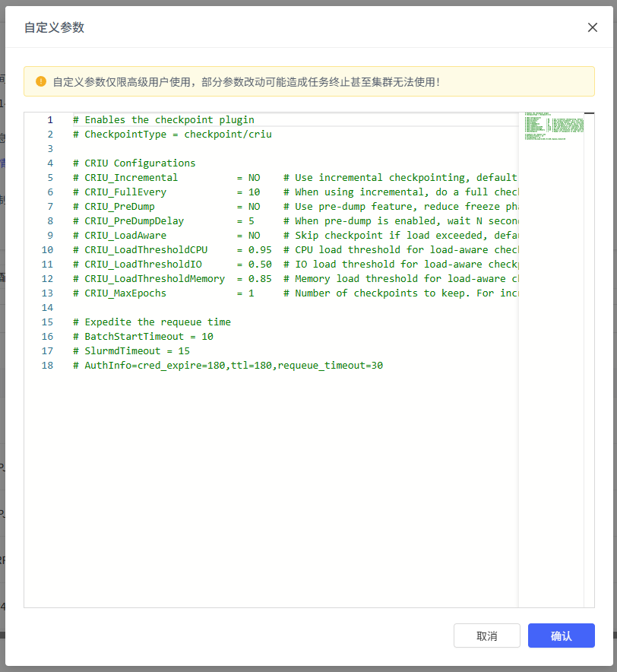Click line number 18 in the gutter
The height and width of the screenshot is (672, 617).
pyautogui.click(x=47, y=366)
